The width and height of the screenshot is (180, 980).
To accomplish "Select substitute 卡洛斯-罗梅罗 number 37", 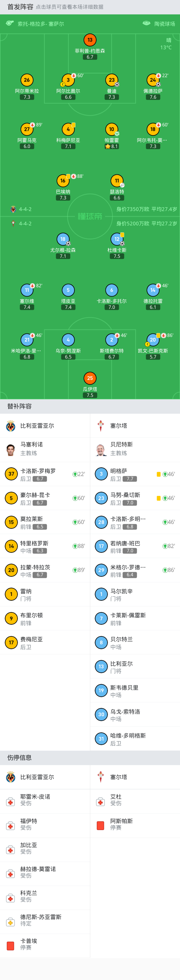I will click(11, 474).
